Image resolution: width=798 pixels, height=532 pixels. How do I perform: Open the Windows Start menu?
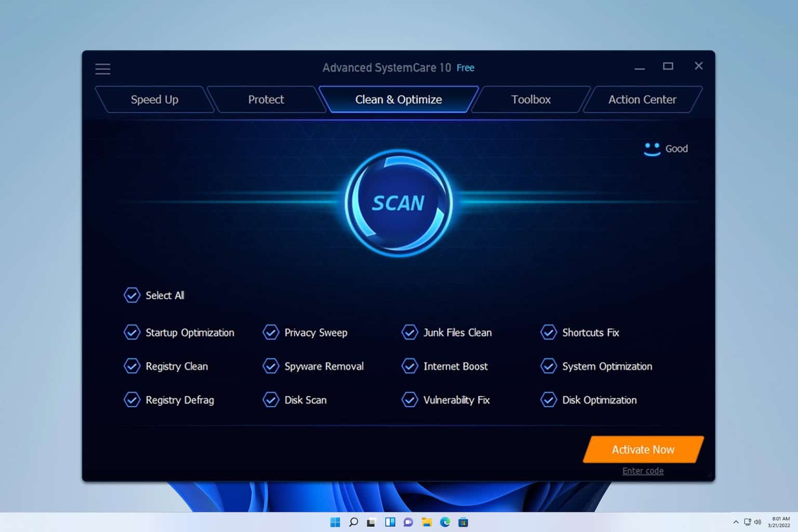(335, 522)
